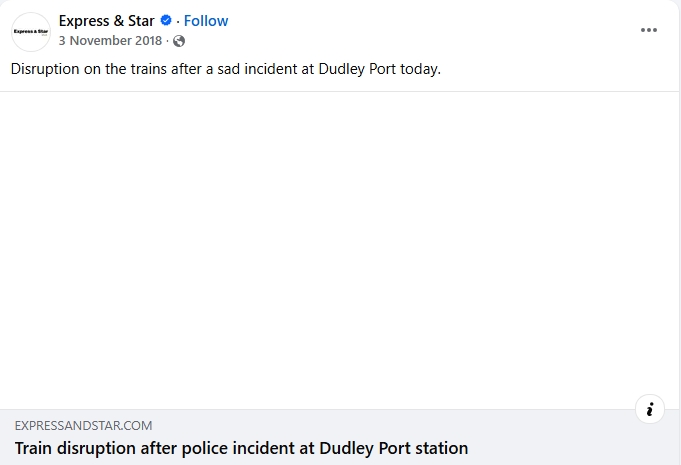Click 'police incident' in the article headline
Viewport: 681px width, 465px height.
coord(237,447)
